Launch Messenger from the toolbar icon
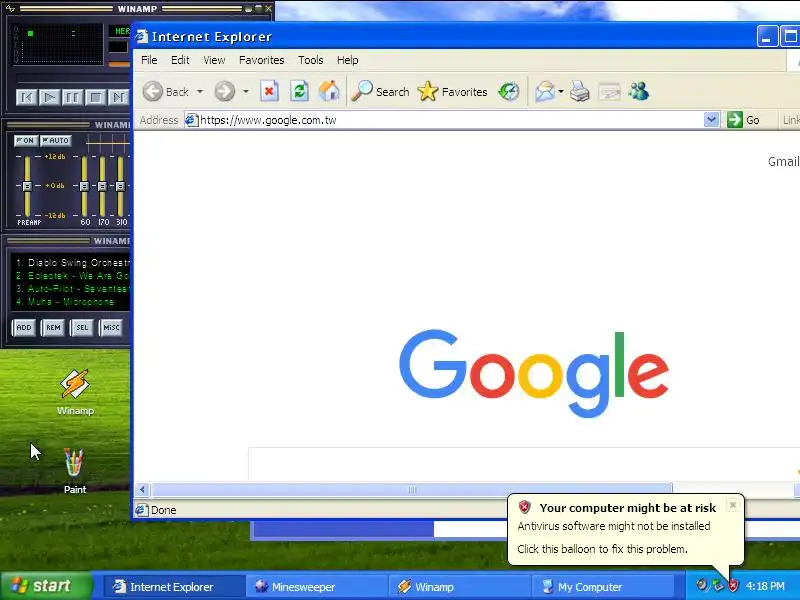 pyautogui.click(x=639, y=92)
